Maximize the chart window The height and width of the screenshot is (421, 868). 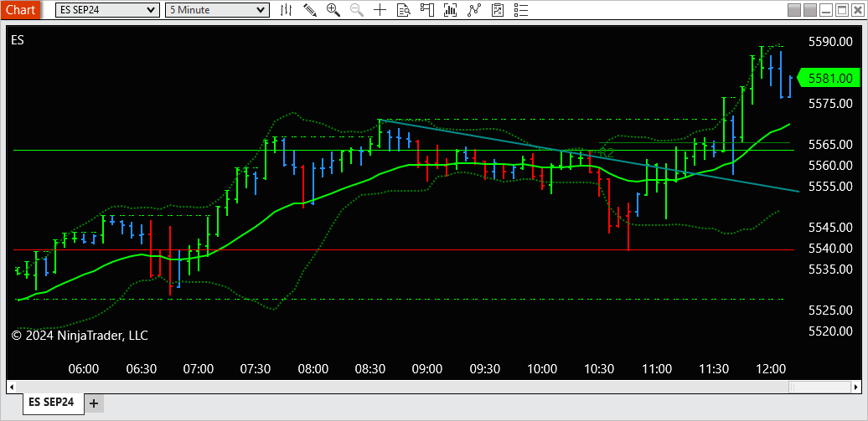point(841,10)
